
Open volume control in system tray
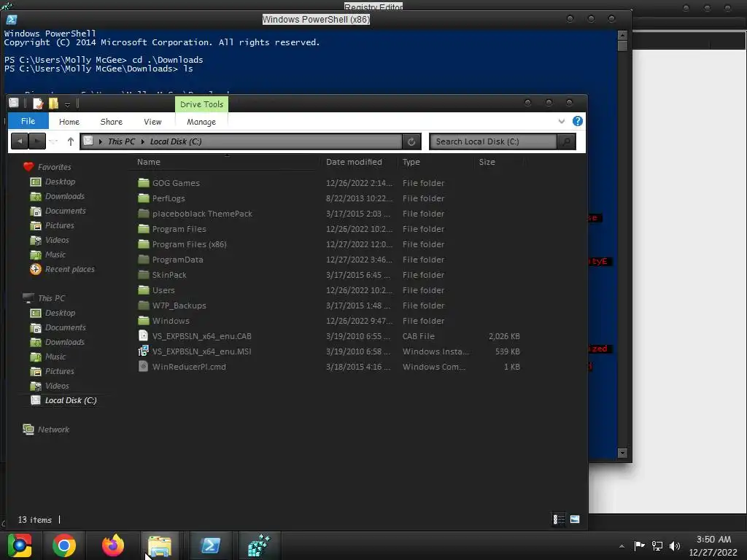click(675, 545)
